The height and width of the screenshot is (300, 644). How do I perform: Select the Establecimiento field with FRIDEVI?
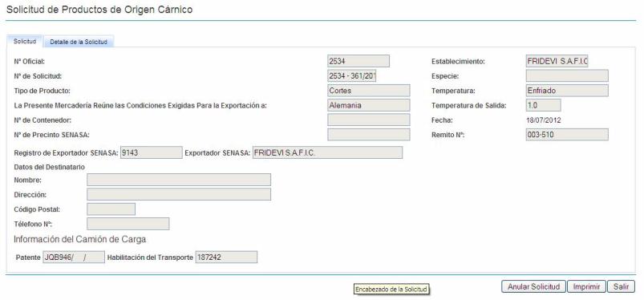[x=557, y=61]
